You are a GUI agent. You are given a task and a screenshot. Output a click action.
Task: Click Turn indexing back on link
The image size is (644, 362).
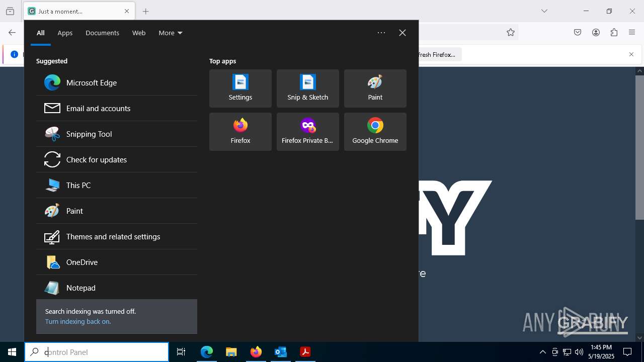click(x=78, y=321)
